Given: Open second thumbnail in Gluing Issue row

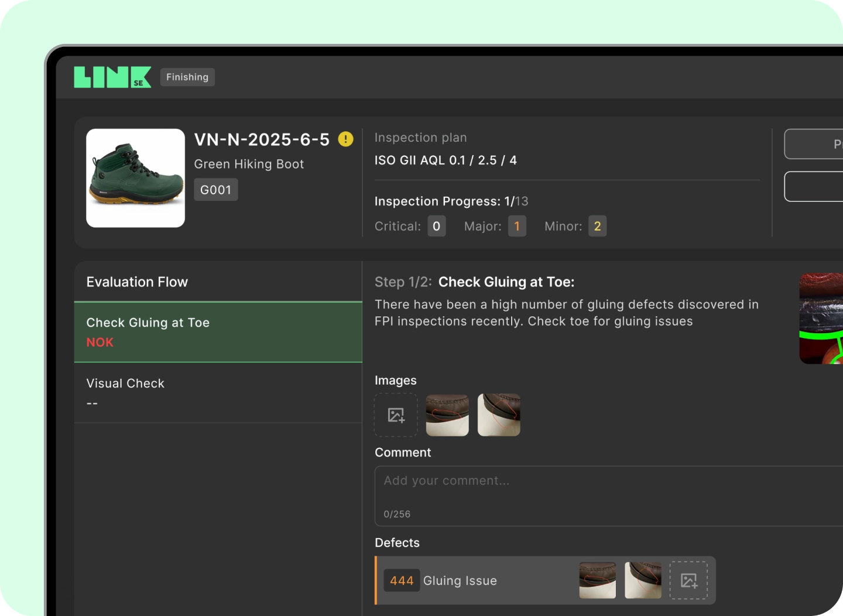Looking at the screenshot, I should [643, 580].
